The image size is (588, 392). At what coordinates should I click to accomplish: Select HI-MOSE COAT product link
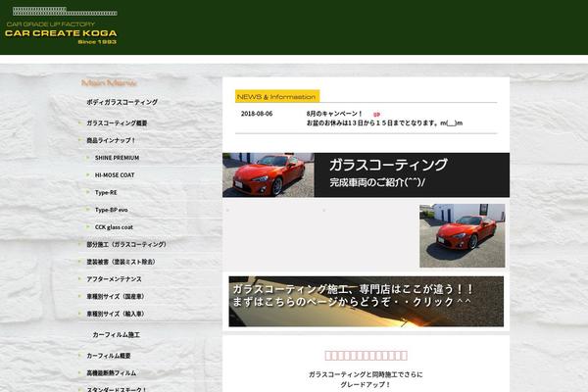click(x=115, y=175)
